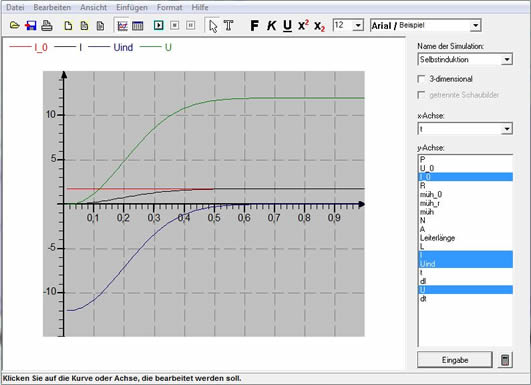Click the stop simulation icon
The width and height of the screenshot is (531, 385).
[x=174, y=25]
